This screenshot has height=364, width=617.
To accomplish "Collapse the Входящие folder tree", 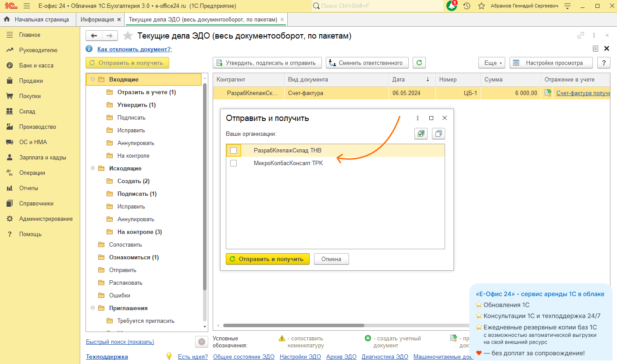I will pyautogui.click(x=92, y=79).
